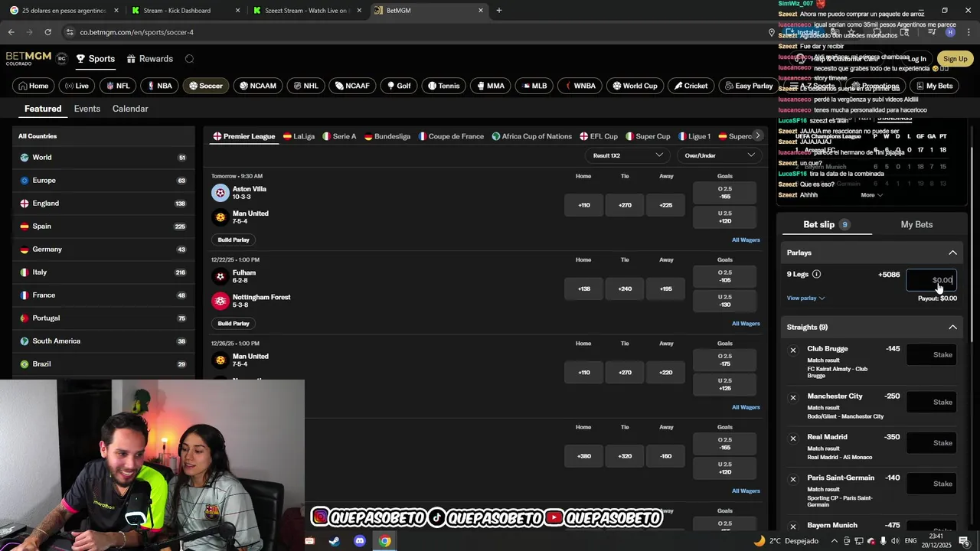Select Fulham match tie odds +240
This screenshot has width=980, height=551.
coord(625,289)
